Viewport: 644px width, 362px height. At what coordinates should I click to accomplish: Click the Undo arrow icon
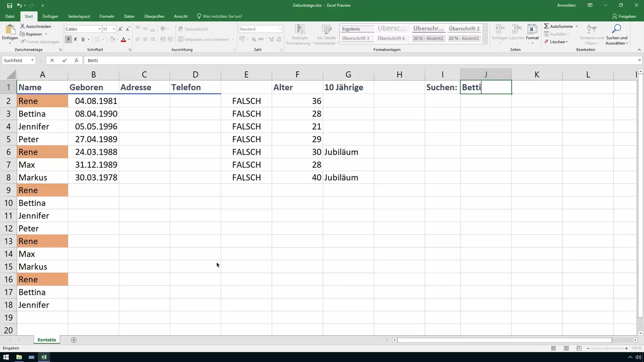tap(19, 5)
